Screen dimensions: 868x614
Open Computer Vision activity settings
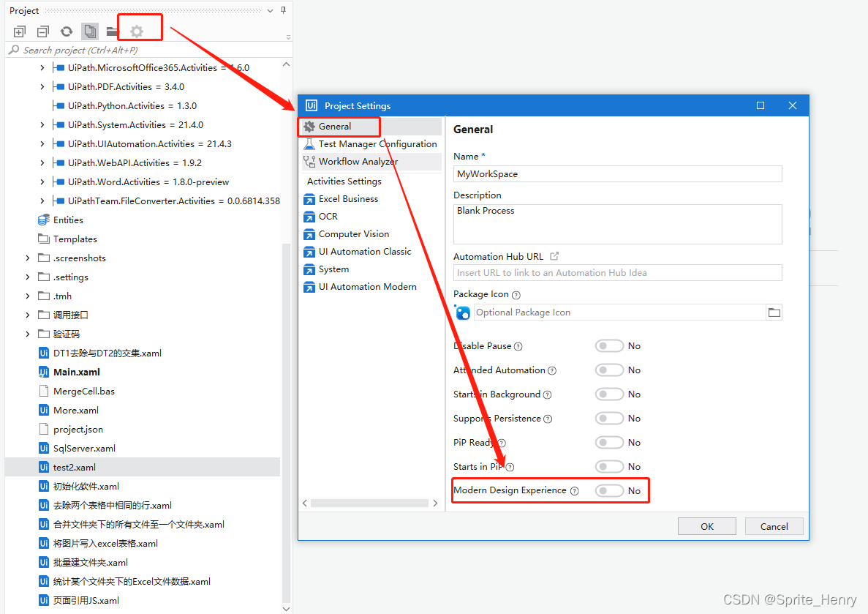click(354, 234)
